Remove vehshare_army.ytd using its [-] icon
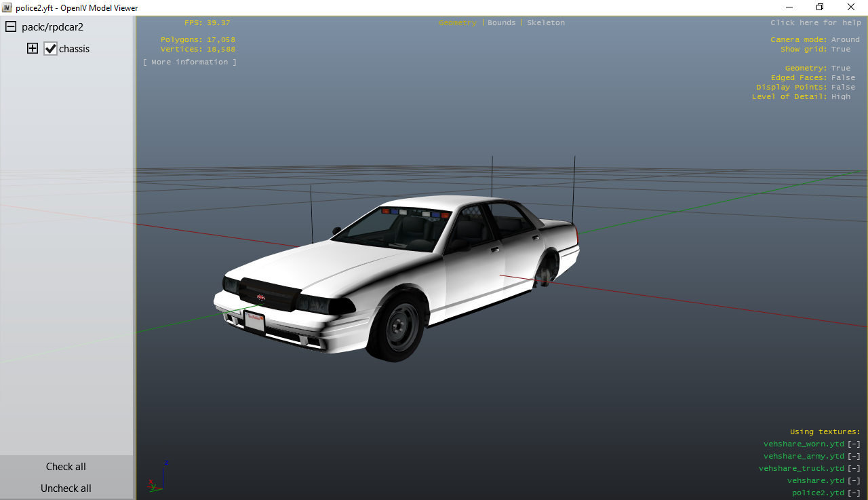 854,457
